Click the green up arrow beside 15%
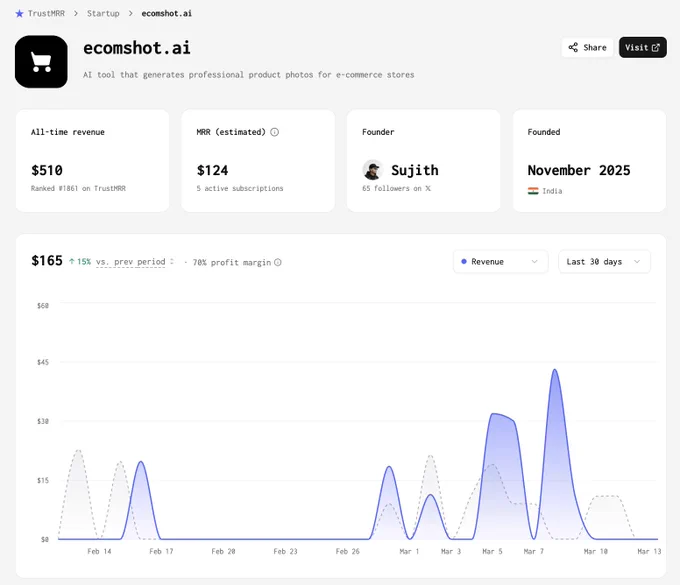The width and height of the screenshot is (680, 585). pyautogui.click(x=72, y=261)
